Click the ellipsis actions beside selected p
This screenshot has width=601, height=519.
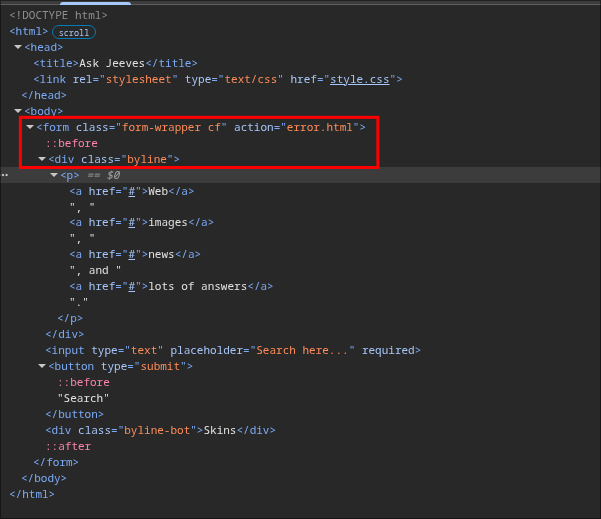[x=5, y=175]
